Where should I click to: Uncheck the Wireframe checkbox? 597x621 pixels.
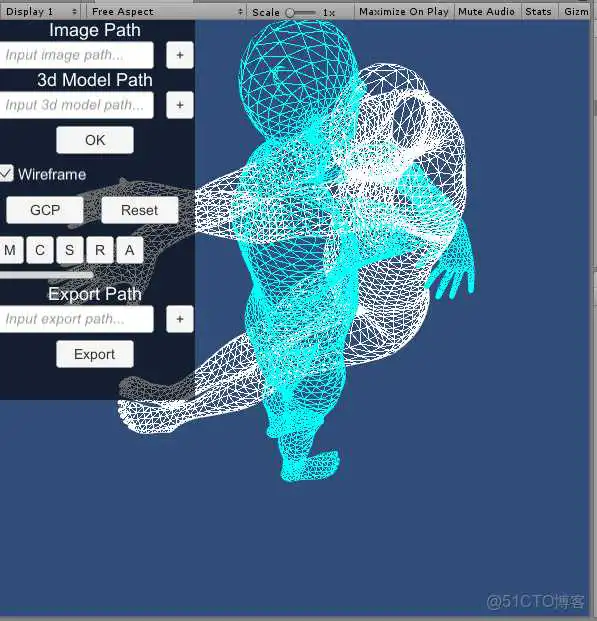(x=6, y=173)
